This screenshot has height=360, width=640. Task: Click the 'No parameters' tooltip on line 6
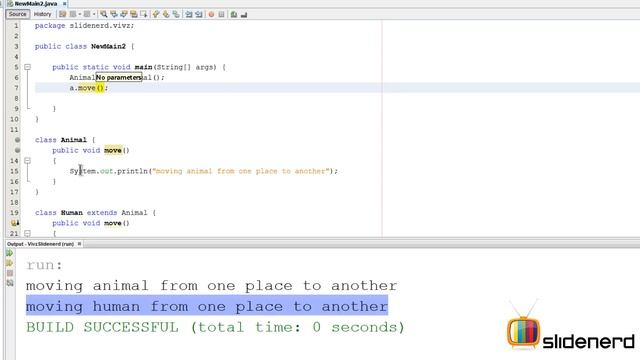point(119,77)
